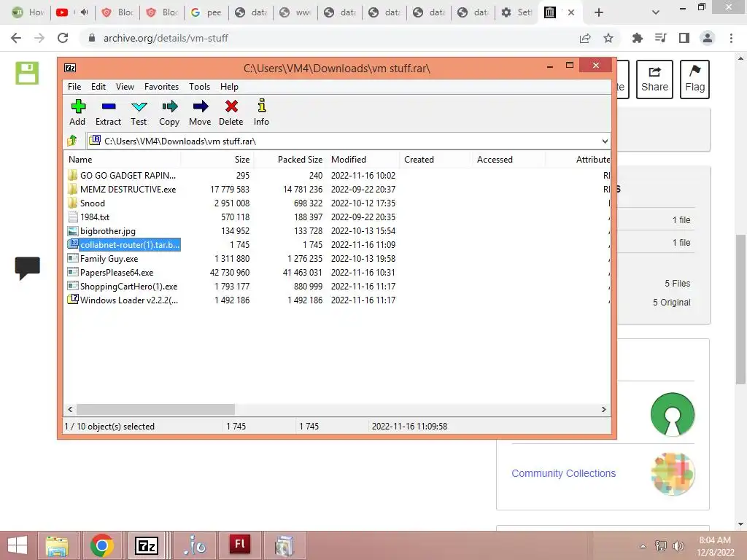Click Community Collections colorful thumbnail
The image size is (747, 560).
[x=672, y=474]
